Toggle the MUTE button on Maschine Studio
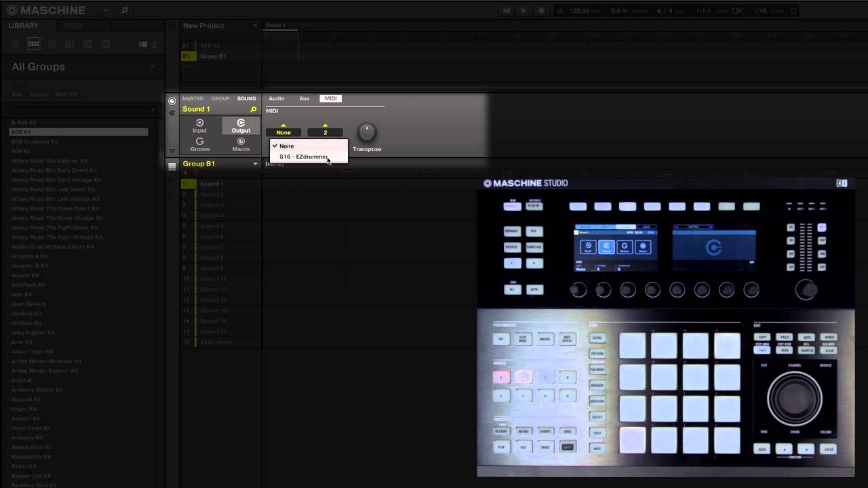This screenshot has width=868, height=488. click(x=597, y=448)
